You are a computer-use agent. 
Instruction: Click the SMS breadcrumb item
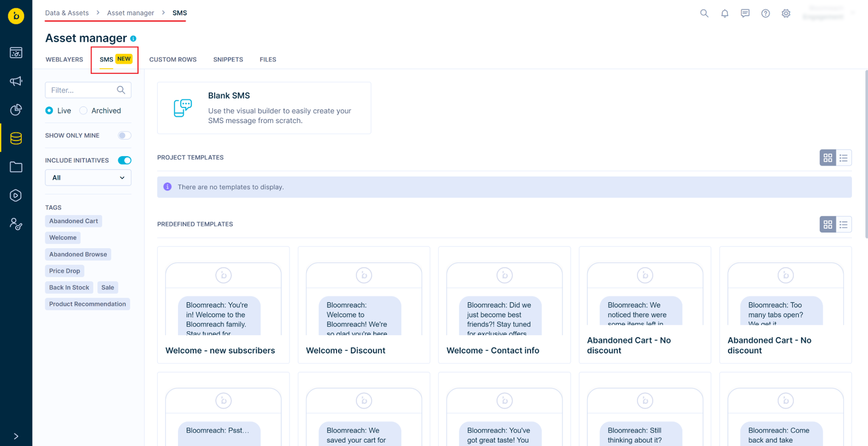tap(180, 13)
